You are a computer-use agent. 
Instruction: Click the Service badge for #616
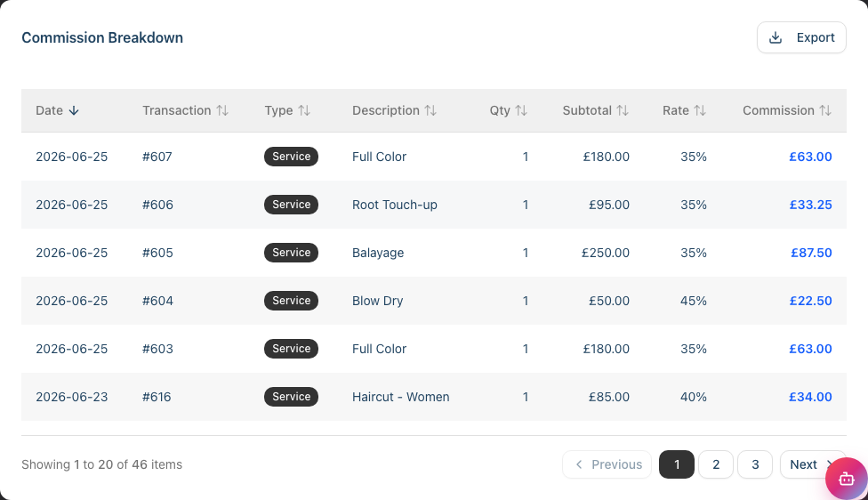(291, 397)
